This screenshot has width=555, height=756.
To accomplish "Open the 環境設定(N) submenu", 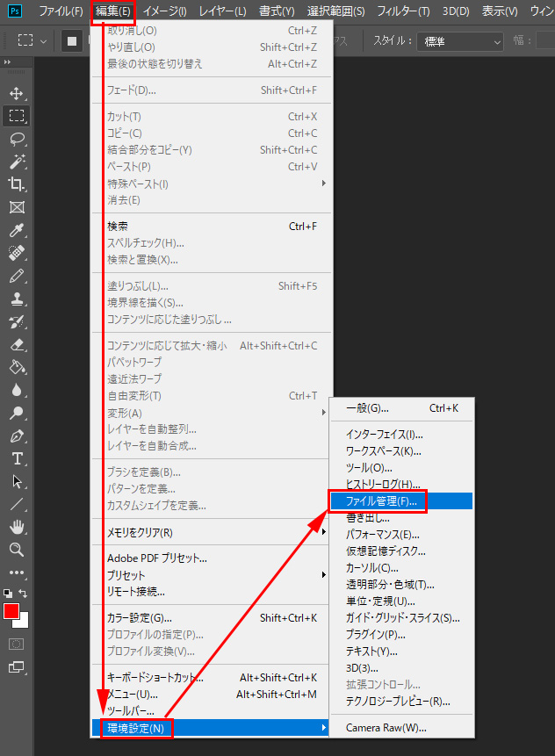I will pyautogui.click(x=212, y=728).
